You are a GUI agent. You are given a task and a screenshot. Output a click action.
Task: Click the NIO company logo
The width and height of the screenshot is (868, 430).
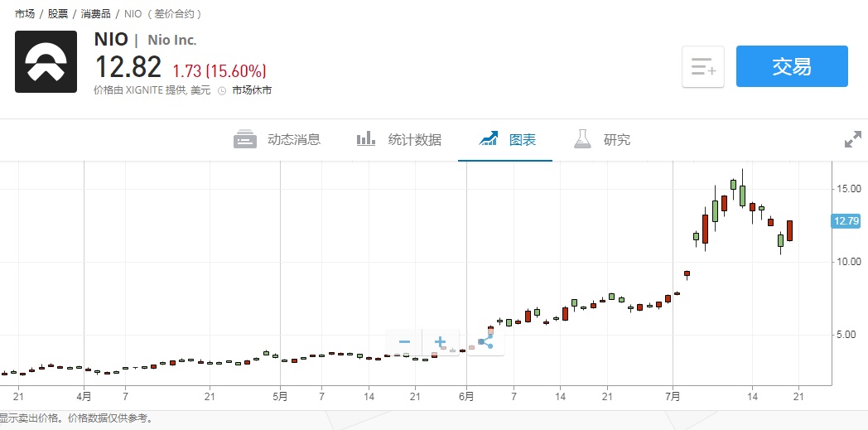(x=46, y=61)
